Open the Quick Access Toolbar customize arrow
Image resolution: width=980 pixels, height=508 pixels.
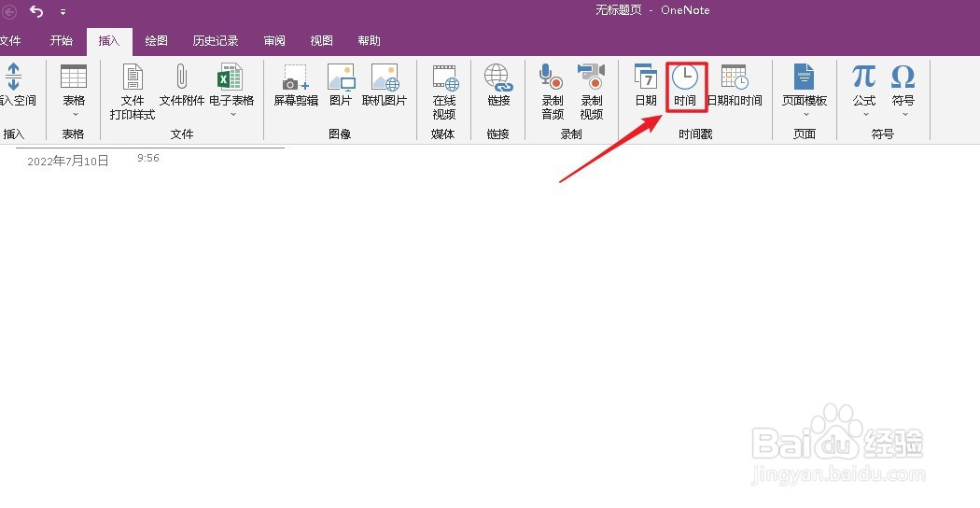pyautogui.click(x=63, y=12)
